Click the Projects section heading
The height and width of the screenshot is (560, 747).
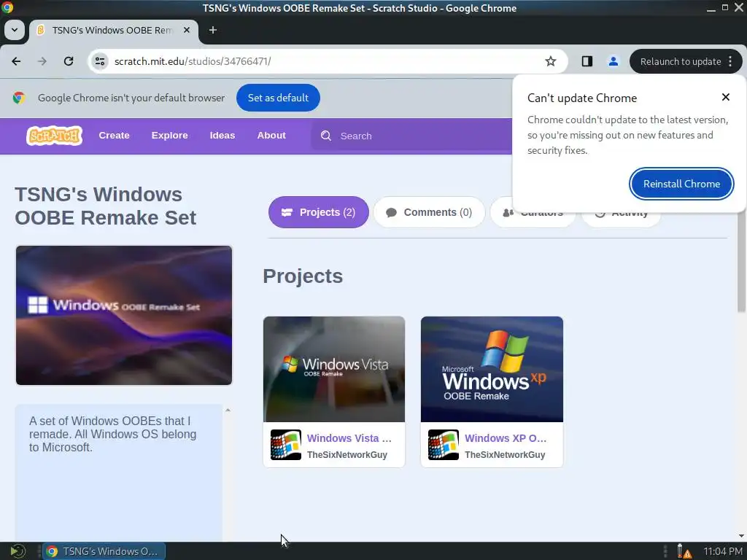click(x=303, y=276)
